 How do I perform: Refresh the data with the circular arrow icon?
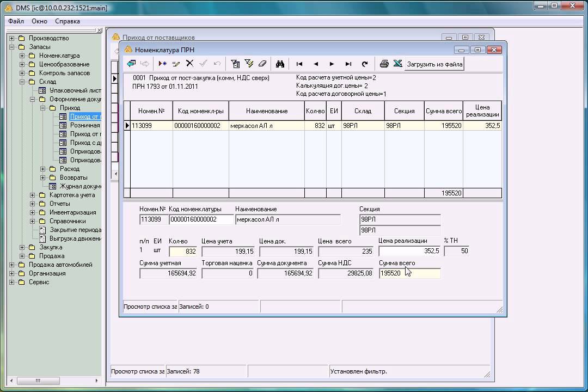[364, 64]
